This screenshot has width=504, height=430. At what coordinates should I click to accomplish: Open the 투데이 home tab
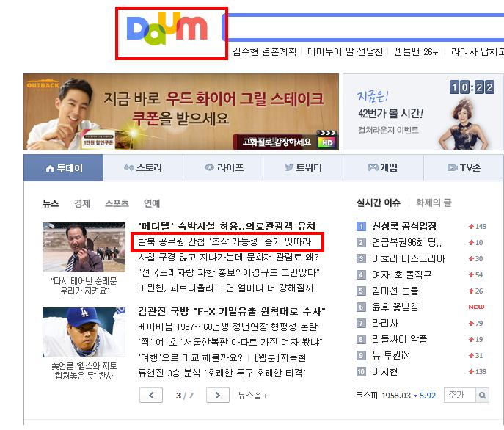(x=64, y=168)
